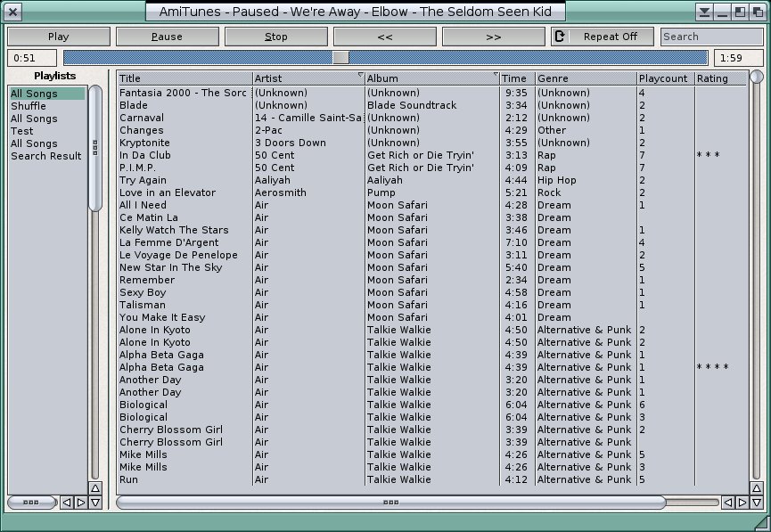This screenshot has height=532, width=771.
Task: Sort by the Playcount column header
Action: [x=666, y=78]
